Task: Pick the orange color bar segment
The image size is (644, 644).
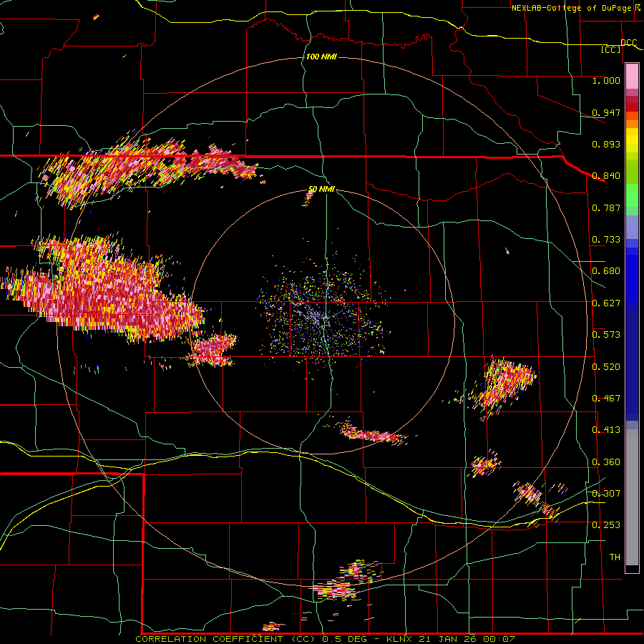Action: point(632,124)
